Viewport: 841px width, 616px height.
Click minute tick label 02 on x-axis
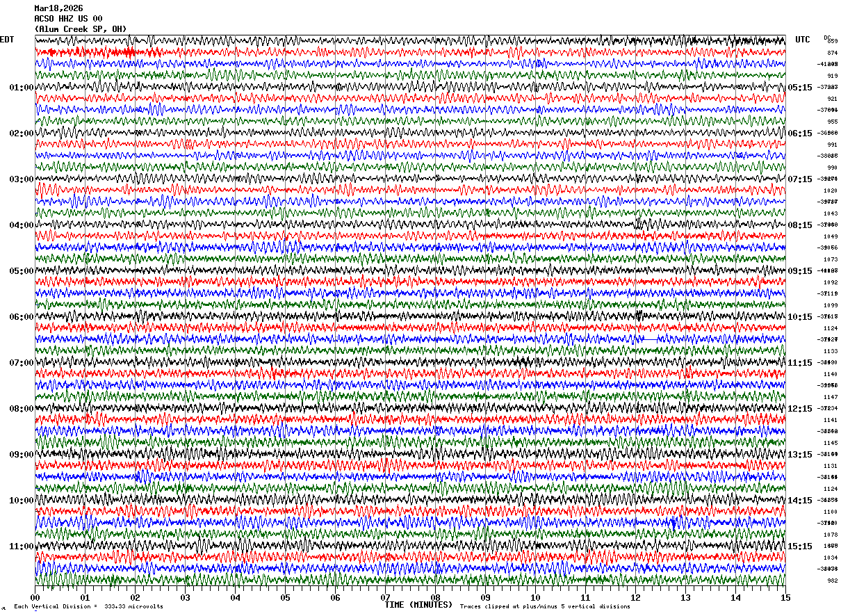pyautogui.click(x=135, y=597)
